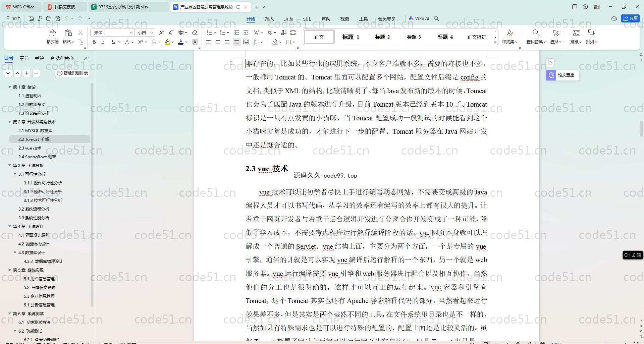Switch to the 书签 sidebar tab
644x344 pixels.
(39, 58)
